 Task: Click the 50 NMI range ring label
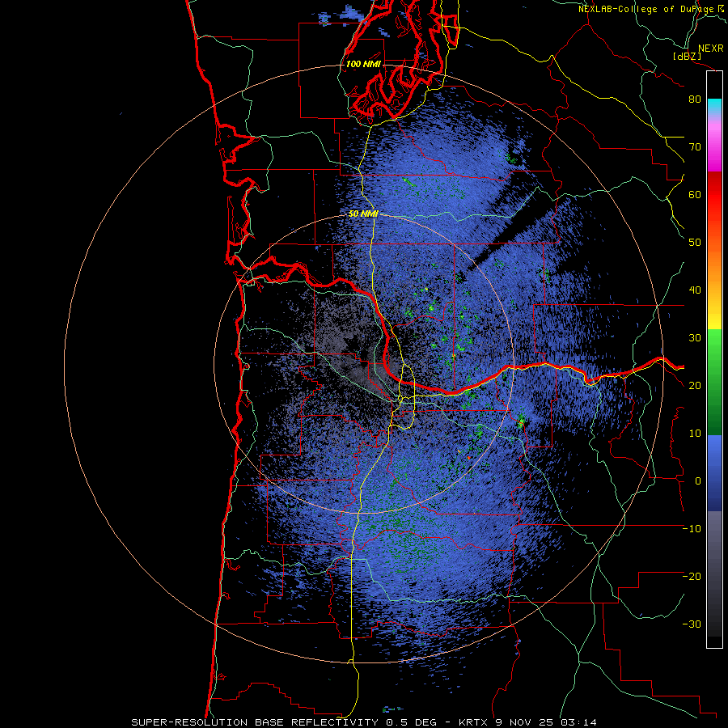(x=363, y=214)
